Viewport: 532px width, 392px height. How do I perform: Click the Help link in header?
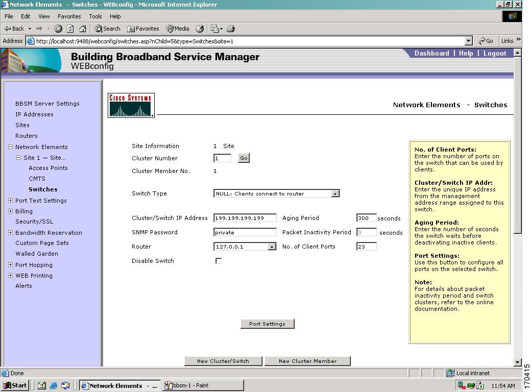[466, 53]
